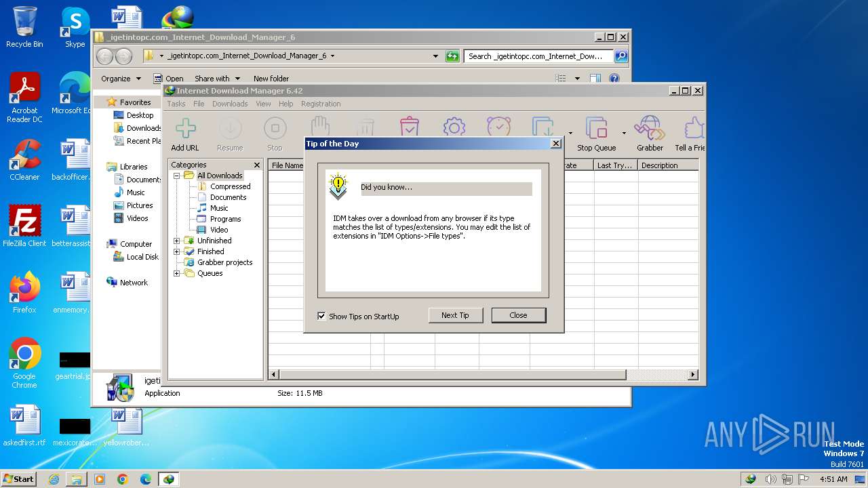
Task: Click the Delete Completed trash-check icon
Action: pyautogui.click(x=410, y=126)
